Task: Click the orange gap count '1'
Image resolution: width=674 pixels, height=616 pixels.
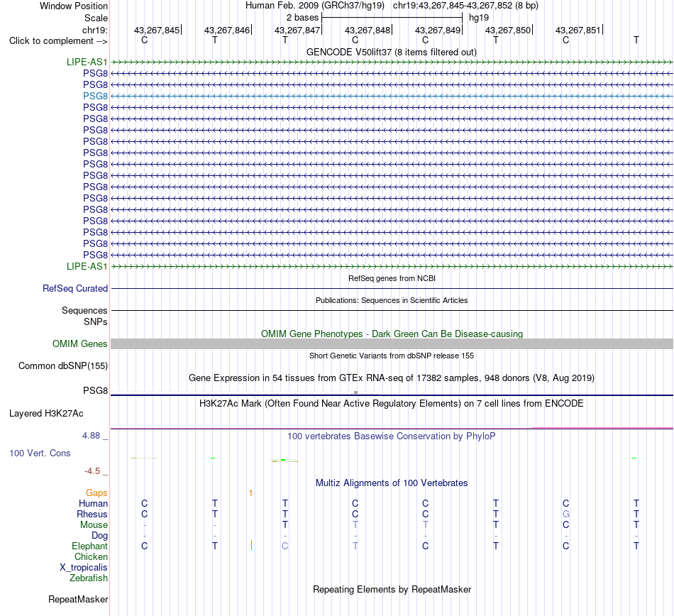Action: coord(250,493)
